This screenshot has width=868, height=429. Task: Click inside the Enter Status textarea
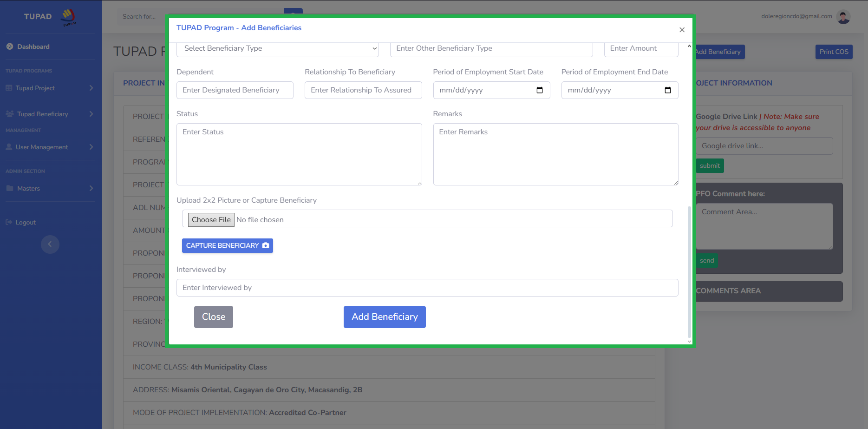(x=299, y=154)
